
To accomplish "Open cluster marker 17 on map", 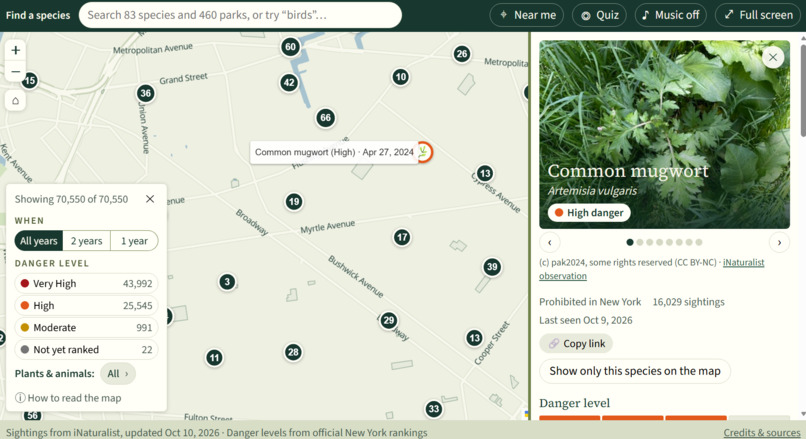I will pyautogui.click(x=402, y=237).
